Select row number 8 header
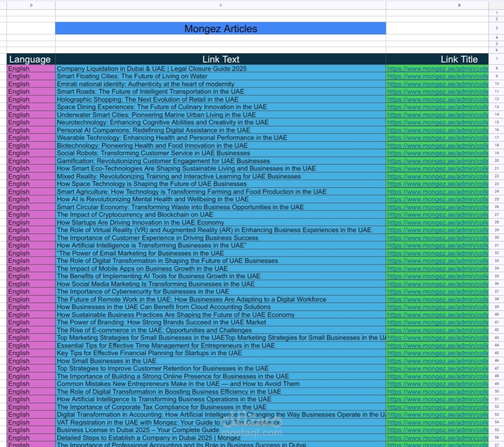Viewport: 504px width, 447px height. tap(497, 68)
